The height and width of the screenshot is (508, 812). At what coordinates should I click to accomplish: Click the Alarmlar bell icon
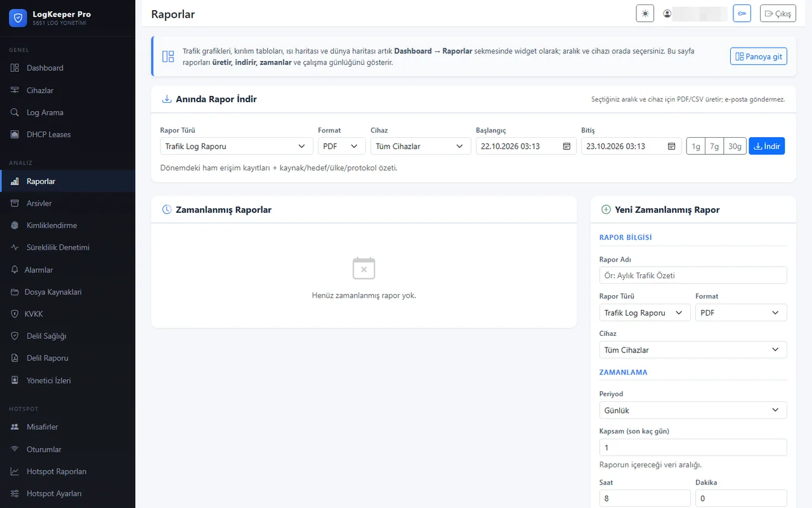[x=15, y=270]
